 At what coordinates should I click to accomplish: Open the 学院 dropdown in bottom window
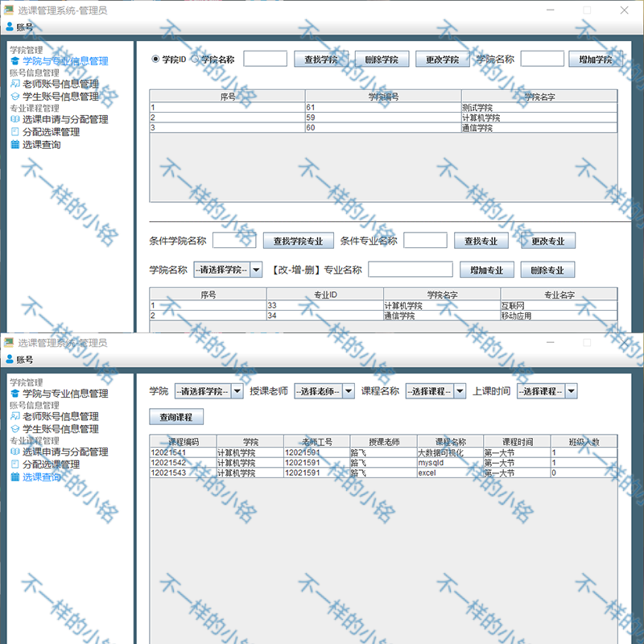point(209,391)
